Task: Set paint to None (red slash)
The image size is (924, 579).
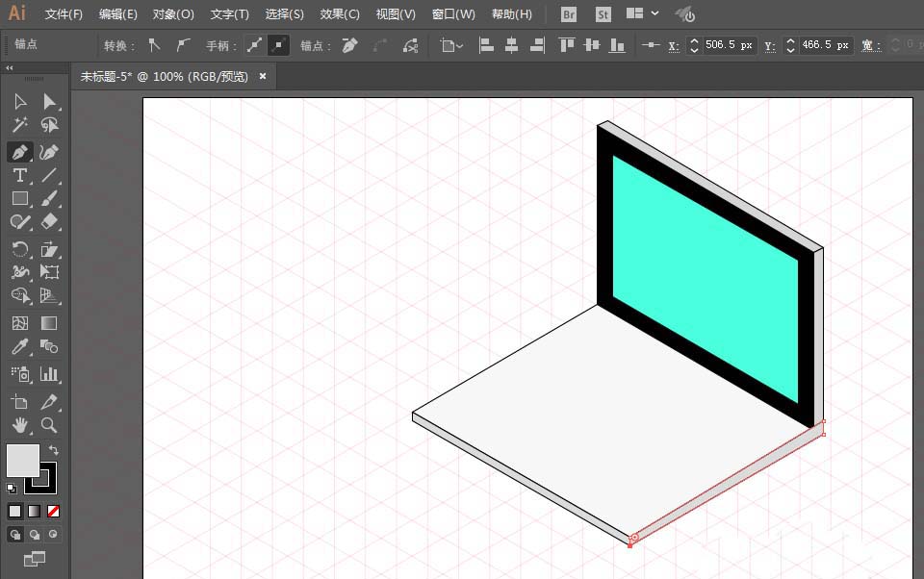Action: click(54, 512)
